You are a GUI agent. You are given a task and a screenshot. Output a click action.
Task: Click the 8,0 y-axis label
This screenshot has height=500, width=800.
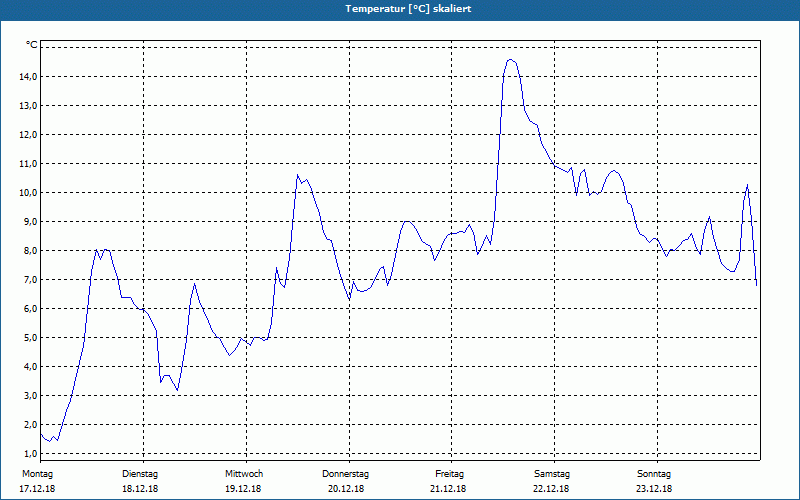point(30,251)
